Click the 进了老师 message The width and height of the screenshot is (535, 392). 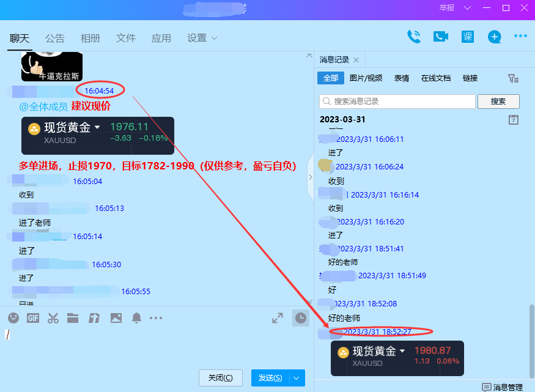coord(34,223)
